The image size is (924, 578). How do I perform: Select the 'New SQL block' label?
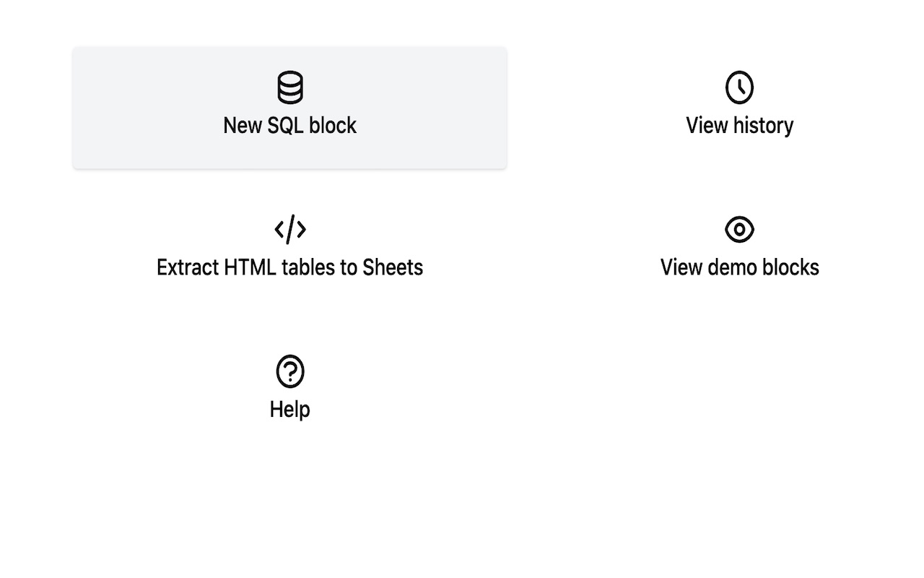pos(289,126)
